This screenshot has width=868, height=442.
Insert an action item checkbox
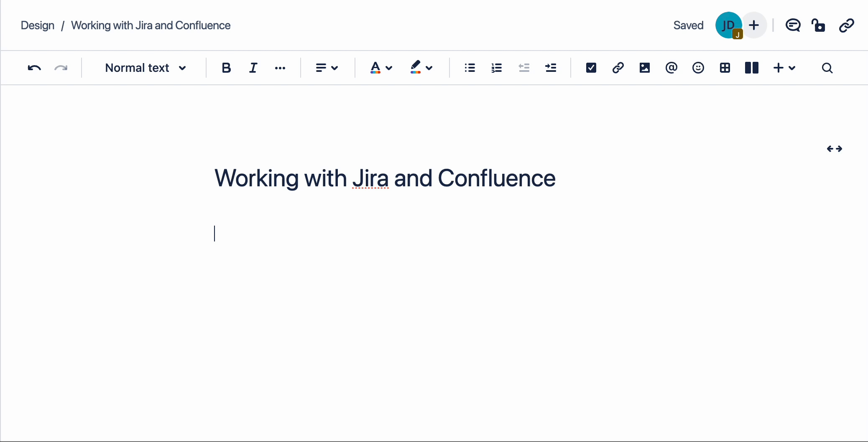point(591,68)
